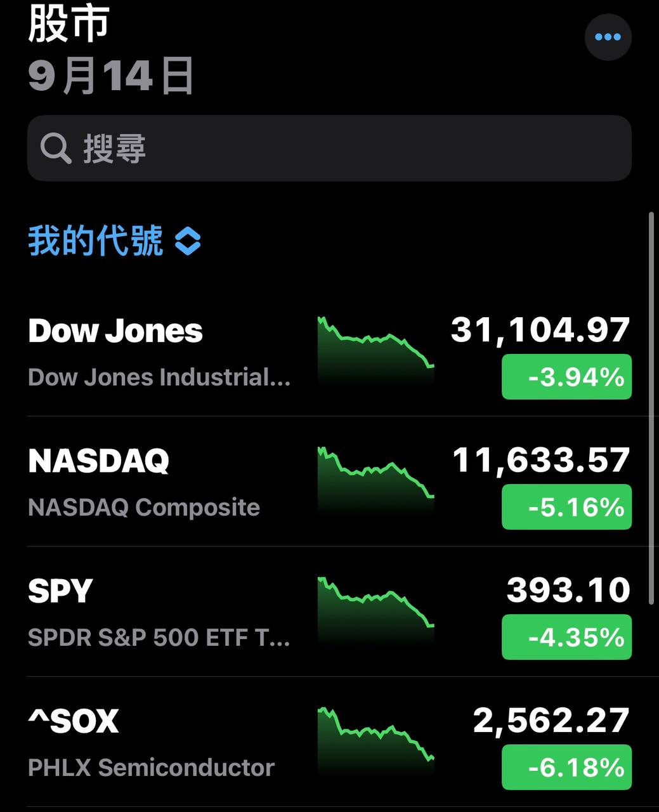Screen dimensions: 659x812
Task: Toggle the Dow Jones -3.94% change badge
Action: [x=566, y=377]
